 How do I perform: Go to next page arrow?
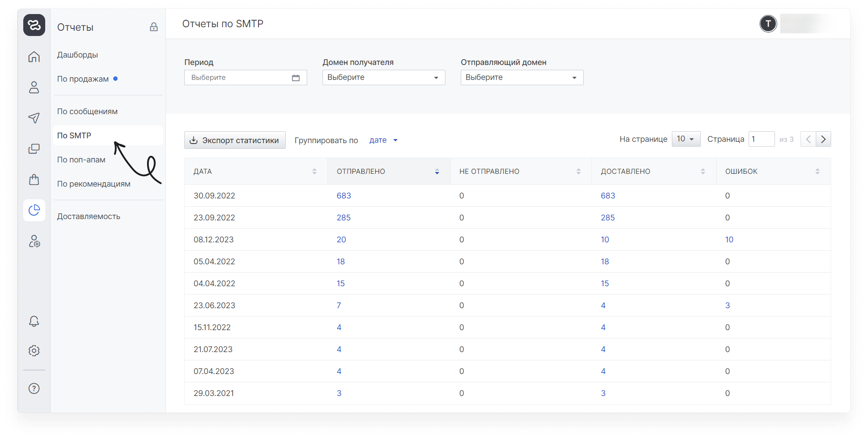click(x=823, y=139)
